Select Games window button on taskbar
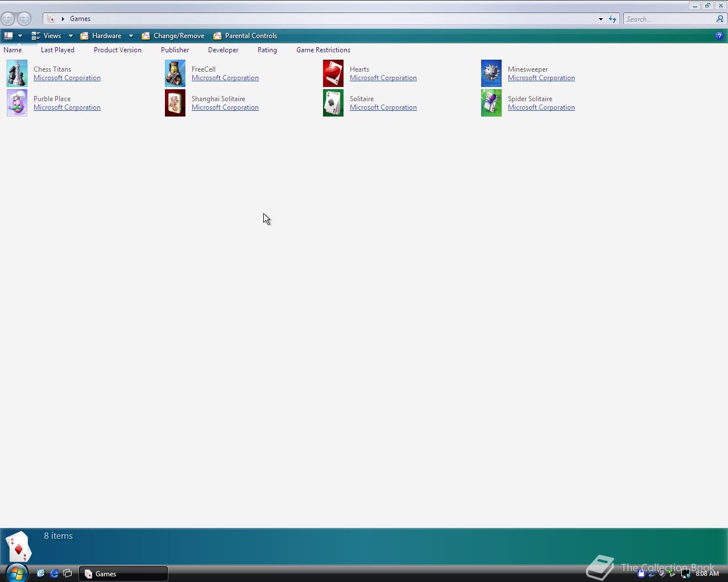The height and width of the screenshot is (582, 728). click(x=123, y=573)
